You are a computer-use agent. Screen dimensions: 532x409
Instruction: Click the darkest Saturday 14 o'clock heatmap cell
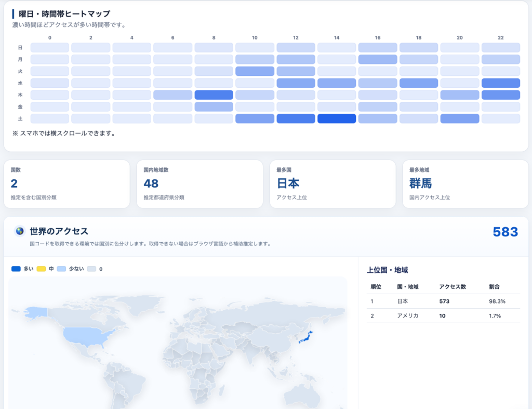[x=337, y=118]
